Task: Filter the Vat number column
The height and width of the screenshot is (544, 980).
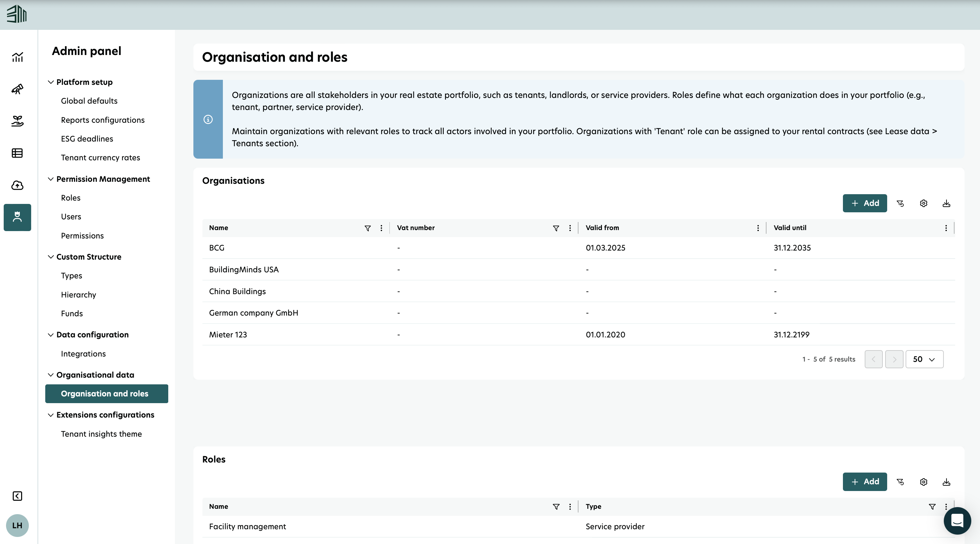Action: click(x=556, y=228)
